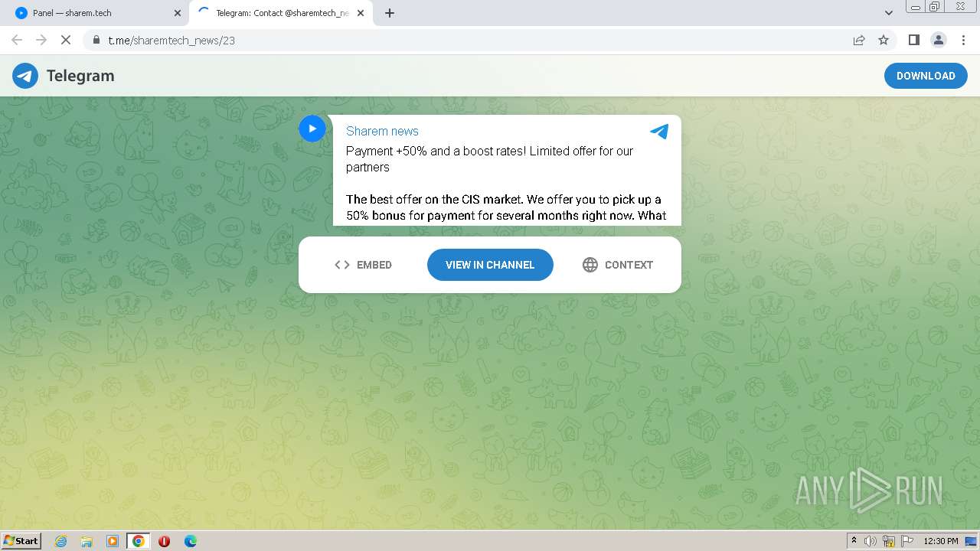Bookmark this page with the star icon
Screen dimensions: 980x551
(884, 40)
